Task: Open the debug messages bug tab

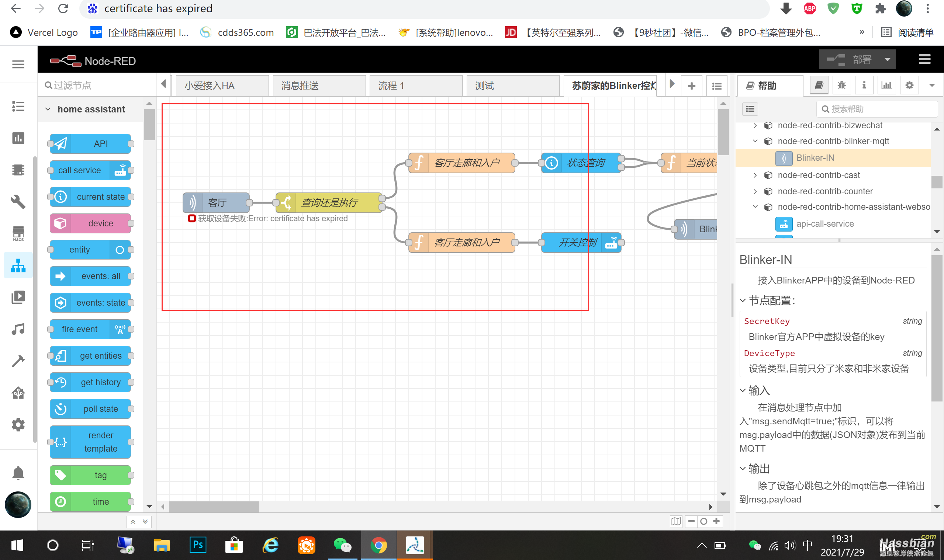Action: click(x=841, y=85)
